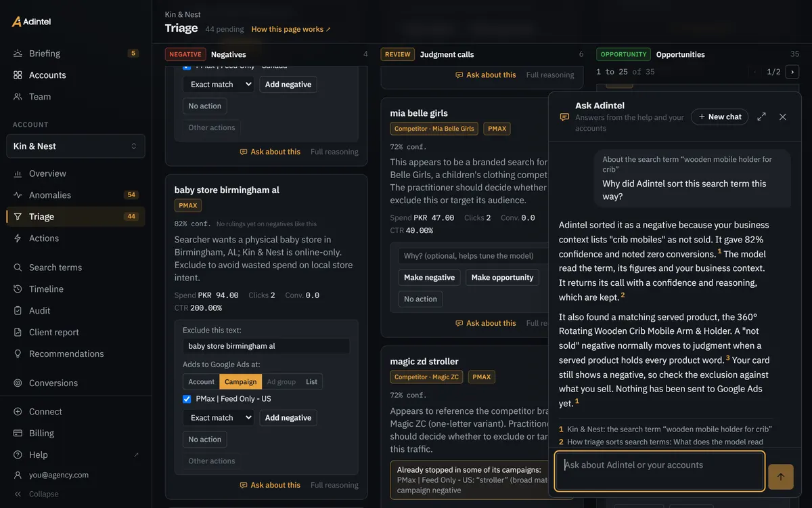Open Briefing in the sidebar
The height and width of the screenshot is (508, 812).
point(76,54)
